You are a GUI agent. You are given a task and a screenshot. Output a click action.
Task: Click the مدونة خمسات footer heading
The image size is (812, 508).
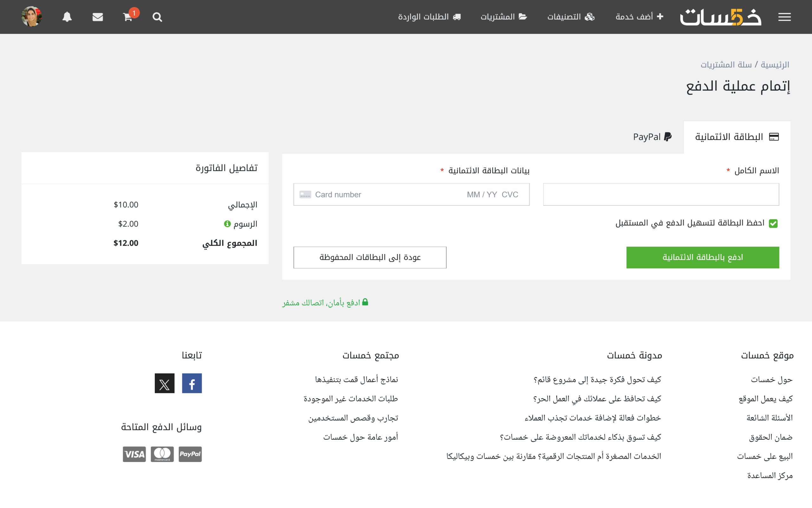point(634,356)
